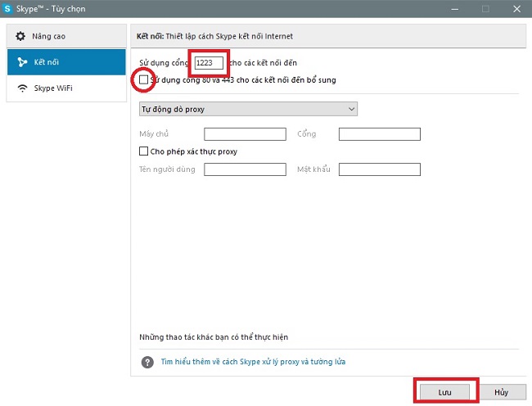Click the Kết nối header description text
The height and width of the screenshot is (406, 532).
(x=214, y=36)
